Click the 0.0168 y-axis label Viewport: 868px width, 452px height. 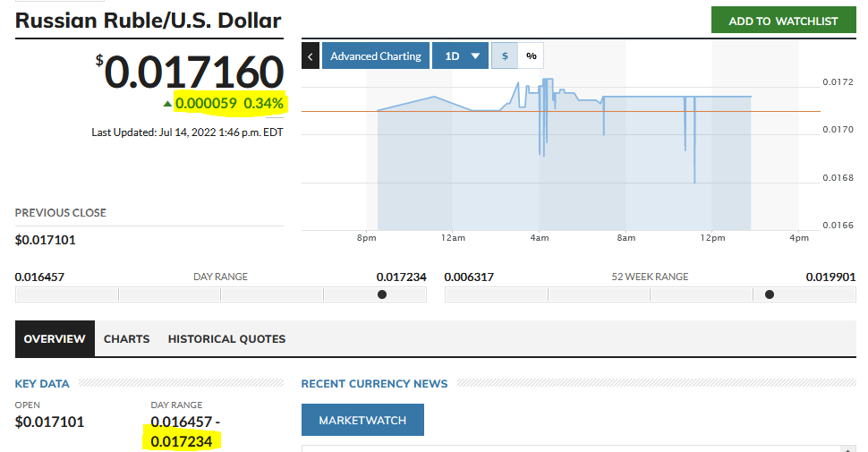tap(838, 178)
